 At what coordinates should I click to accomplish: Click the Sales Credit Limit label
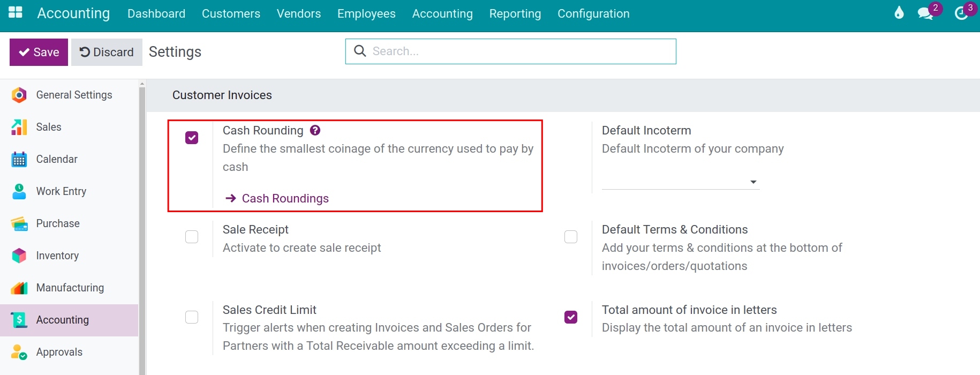coord(269,310)
